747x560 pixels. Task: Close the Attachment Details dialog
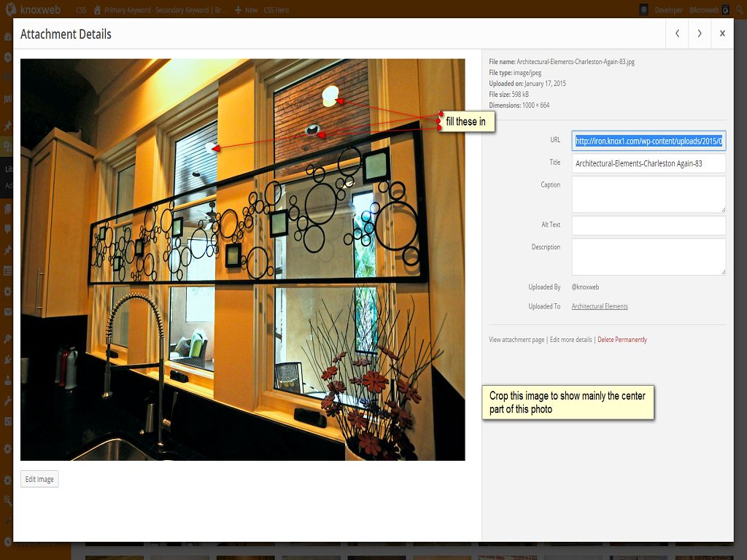[x=722, y=34]
